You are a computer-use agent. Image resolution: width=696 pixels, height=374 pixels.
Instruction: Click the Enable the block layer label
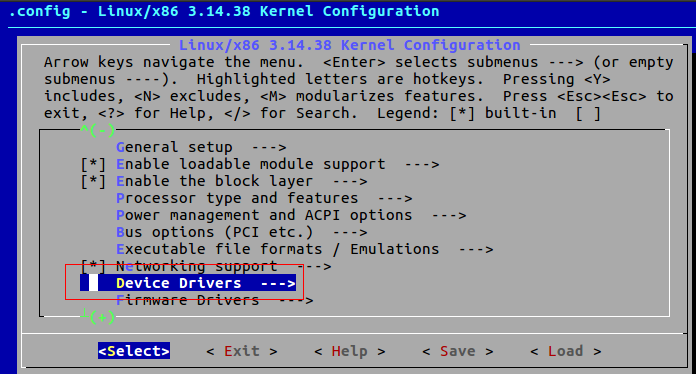(214, 181)
